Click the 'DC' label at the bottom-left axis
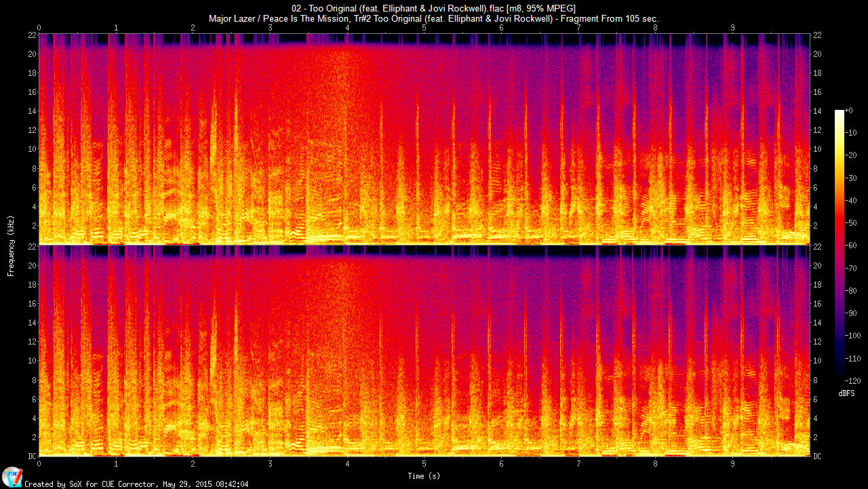Viewport: 868px width, 489px height. (x=31, y=456)
